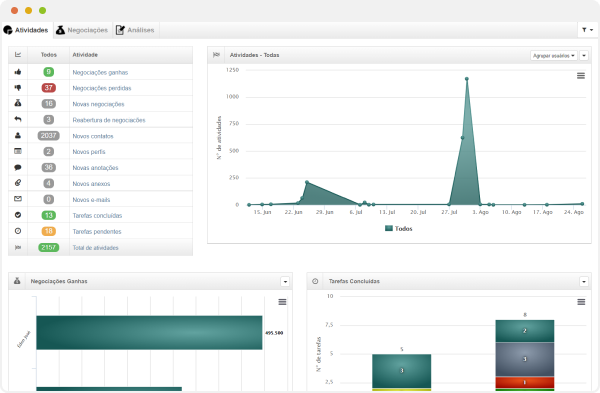Screen dimensions: 600x393
Task: Open Novos anexos link
Action: (x=91, y=184)
